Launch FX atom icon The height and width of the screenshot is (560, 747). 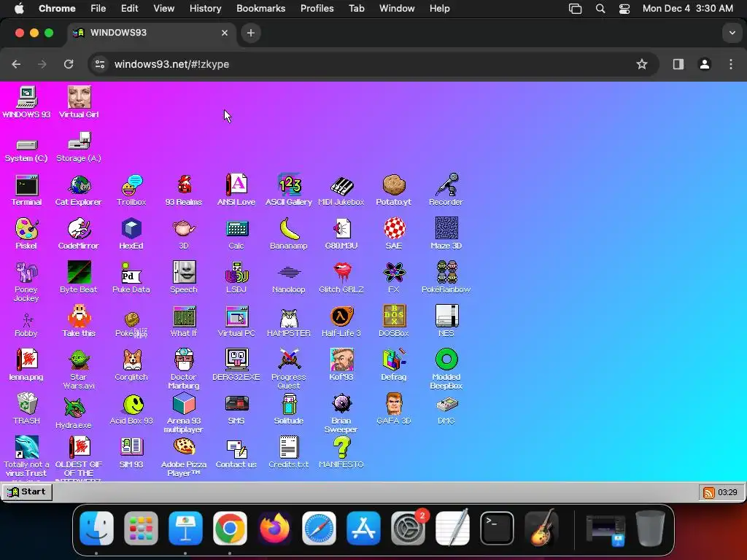click(x=394, y=278)
